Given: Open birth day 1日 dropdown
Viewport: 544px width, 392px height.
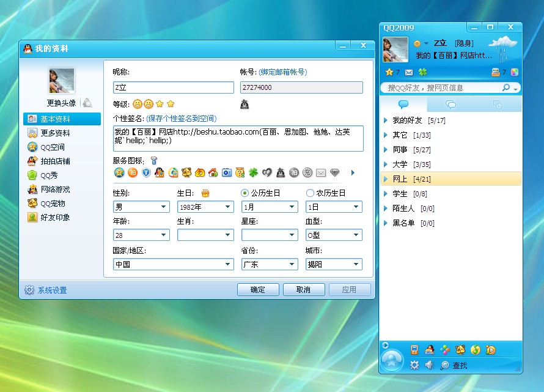Looking at the screenshot, I should pyautogui.click(x=334, y=207).
